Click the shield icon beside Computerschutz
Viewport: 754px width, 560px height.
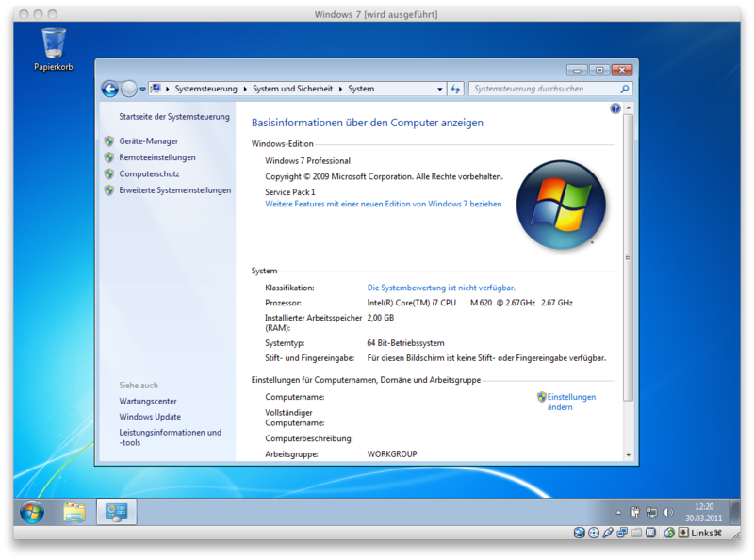point(109,174)
